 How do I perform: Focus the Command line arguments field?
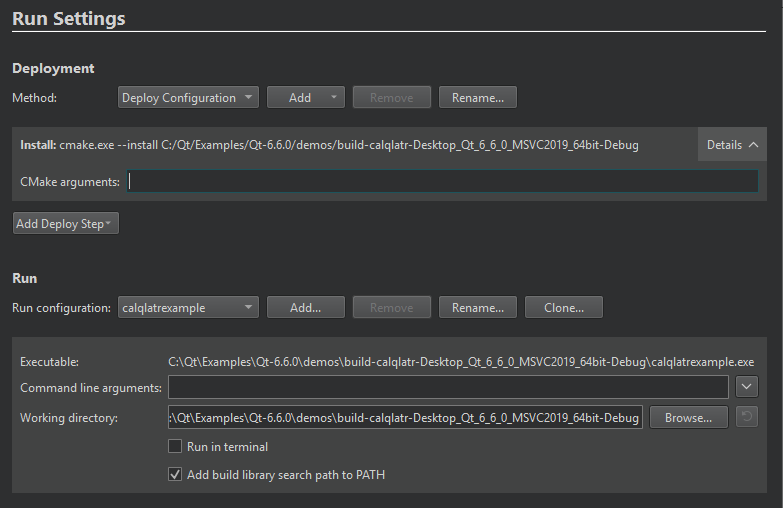(448, 387)
